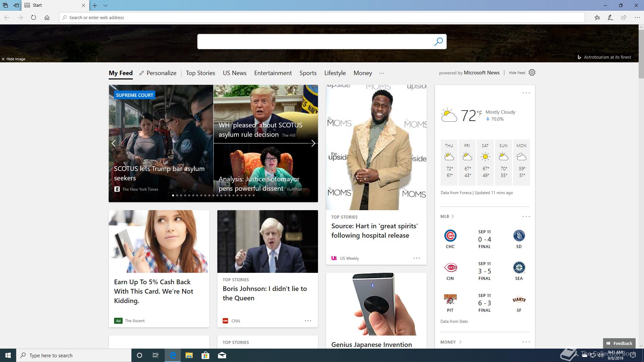
Task: Click tabs you've set aside icon
Action: pyautogui.click(x=5, y=5)
